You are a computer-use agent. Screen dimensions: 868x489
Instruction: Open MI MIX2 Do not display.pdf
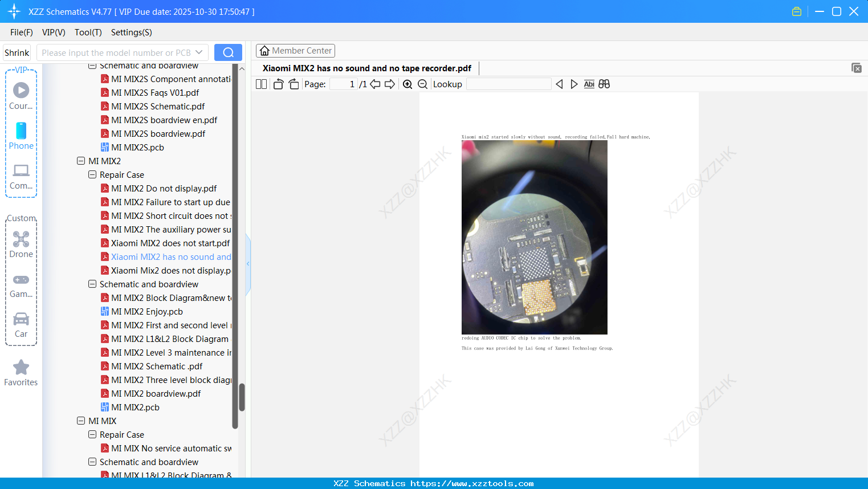[x=164, y=189]
